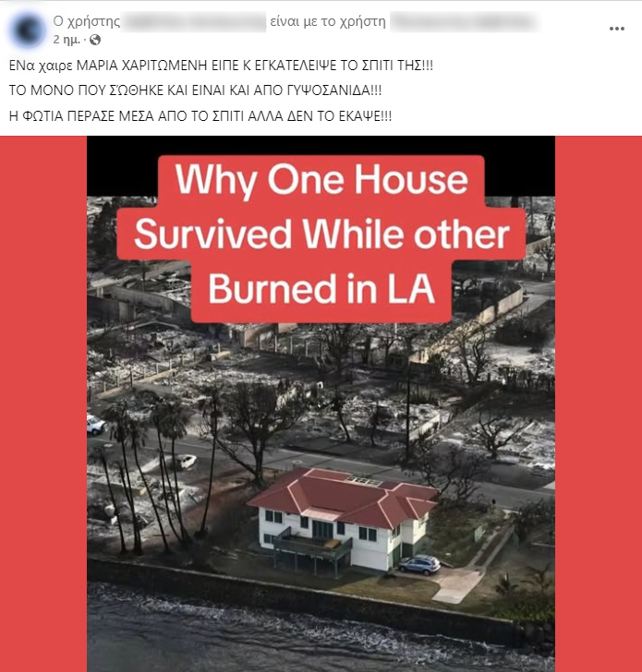
Task: Click the blue car parked beside house
Action: click(419, 564)
